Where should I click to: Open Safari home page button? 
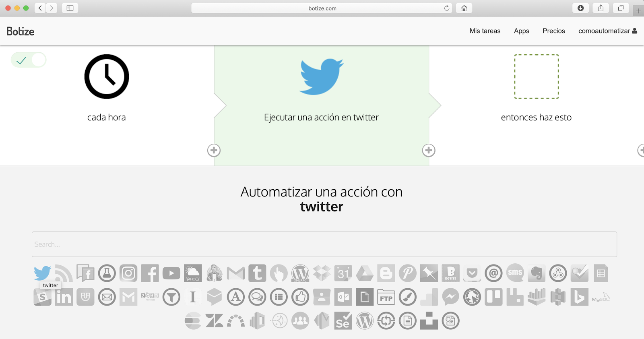click(x=464, y=8)
